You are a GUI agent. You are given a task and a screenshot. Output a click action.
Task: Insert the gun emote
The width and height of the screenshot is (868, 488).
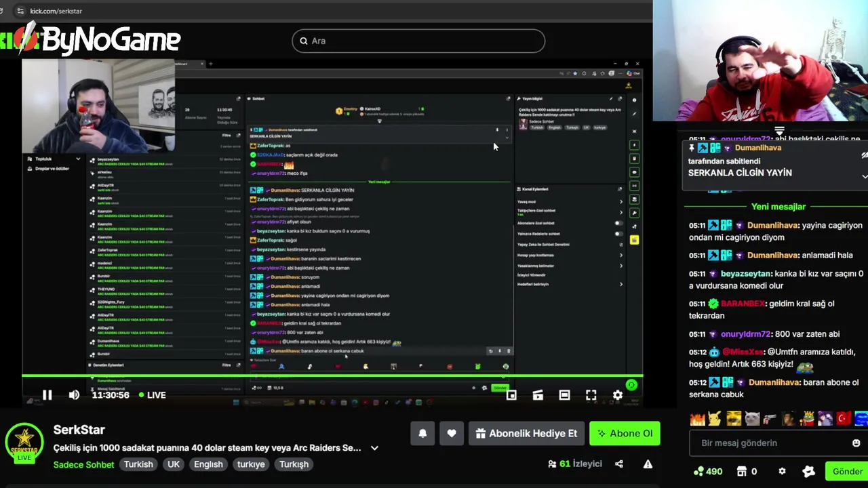[770, 419]
